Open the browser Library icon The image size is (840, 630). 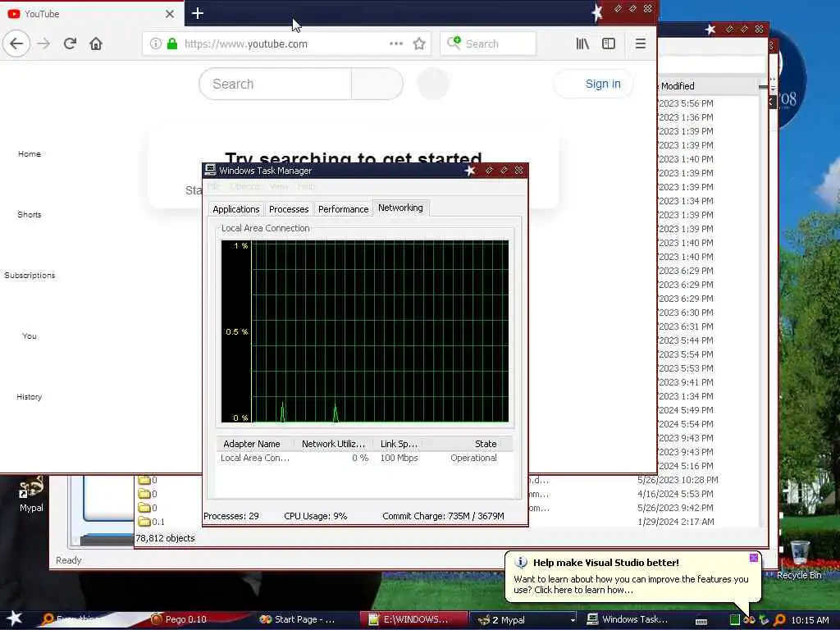tap(582, 43)
